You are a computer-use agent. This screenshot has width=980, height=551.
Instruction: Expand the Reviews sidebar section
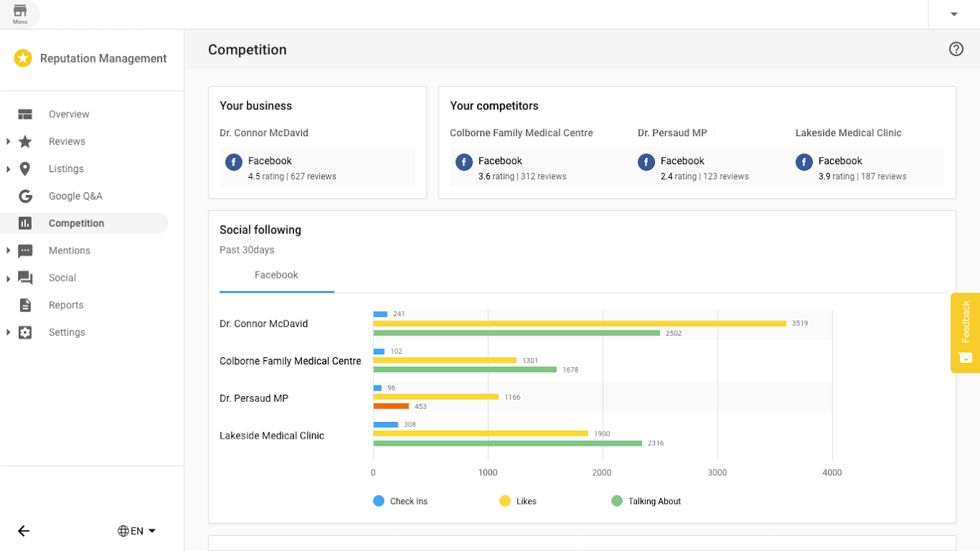pos(9,142)
